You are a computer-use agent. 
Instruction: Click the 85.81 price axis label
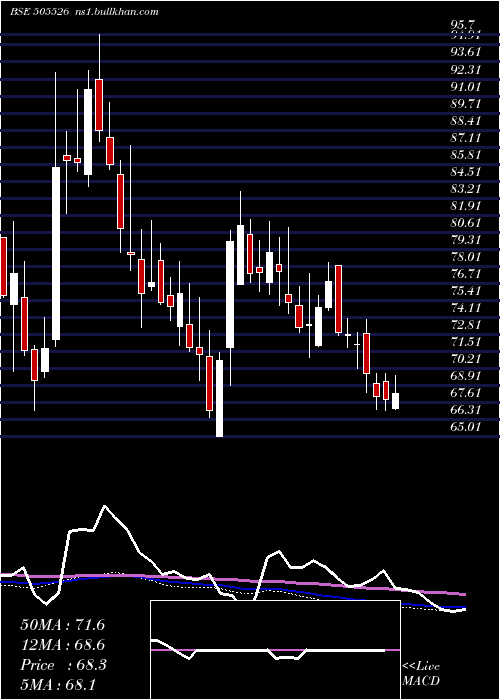pos(466,155)
